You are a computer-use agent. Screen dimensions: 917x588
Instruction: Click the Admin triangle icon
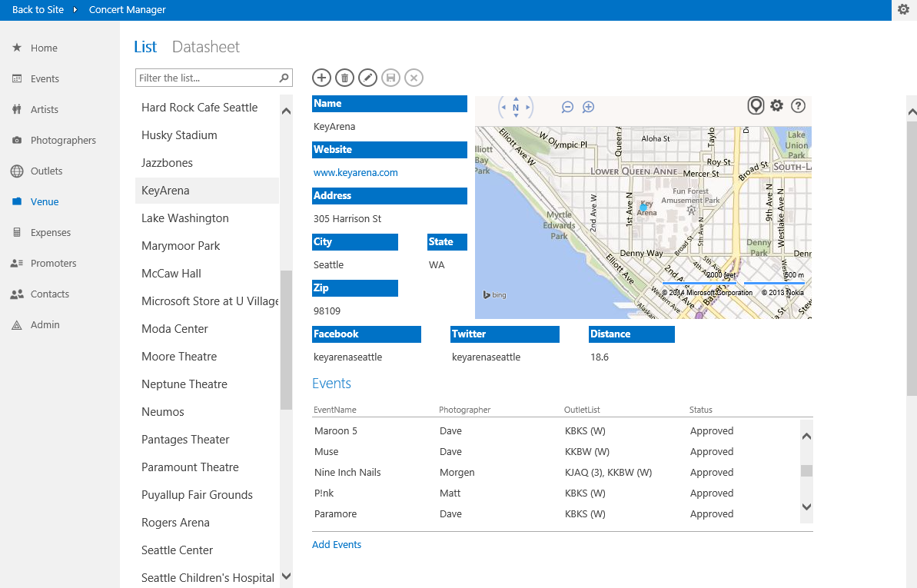pos(17,325)
